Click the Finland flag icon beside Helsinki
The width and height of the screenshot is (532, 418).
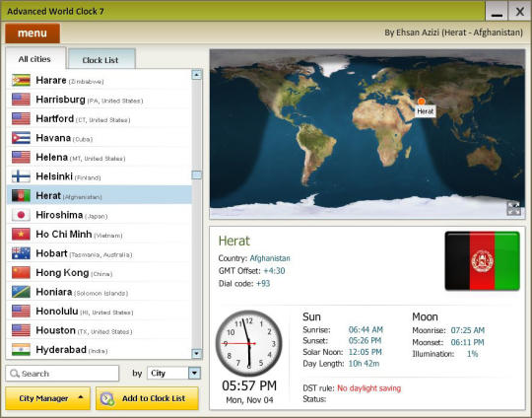[x=21, y=176]
